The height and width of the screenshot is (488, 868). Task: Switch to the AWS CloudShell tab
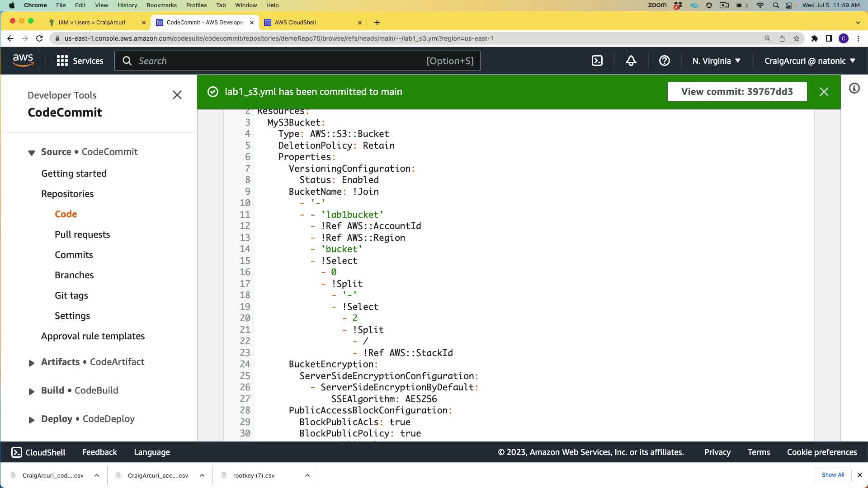coord(295,22)
